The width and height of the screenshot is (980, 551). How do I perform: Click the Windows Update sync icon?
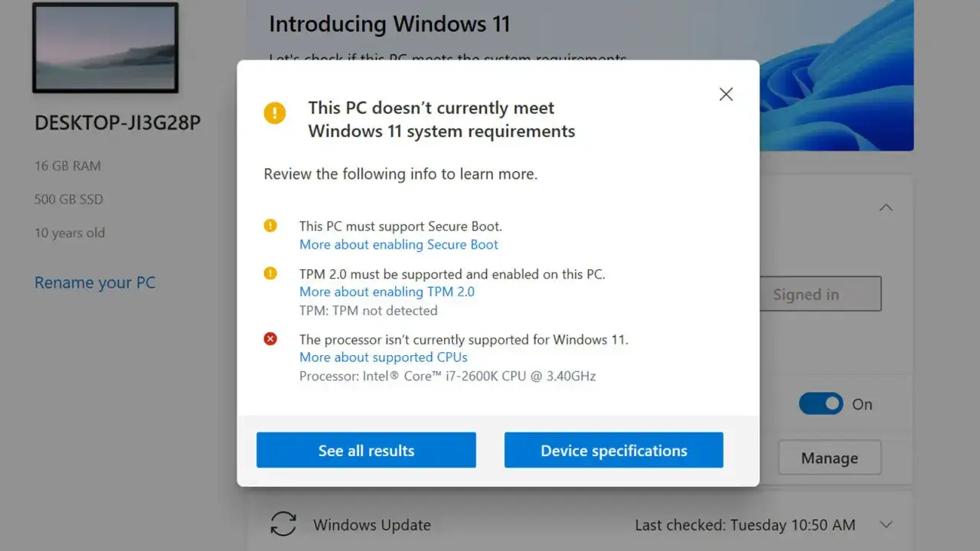283,525
